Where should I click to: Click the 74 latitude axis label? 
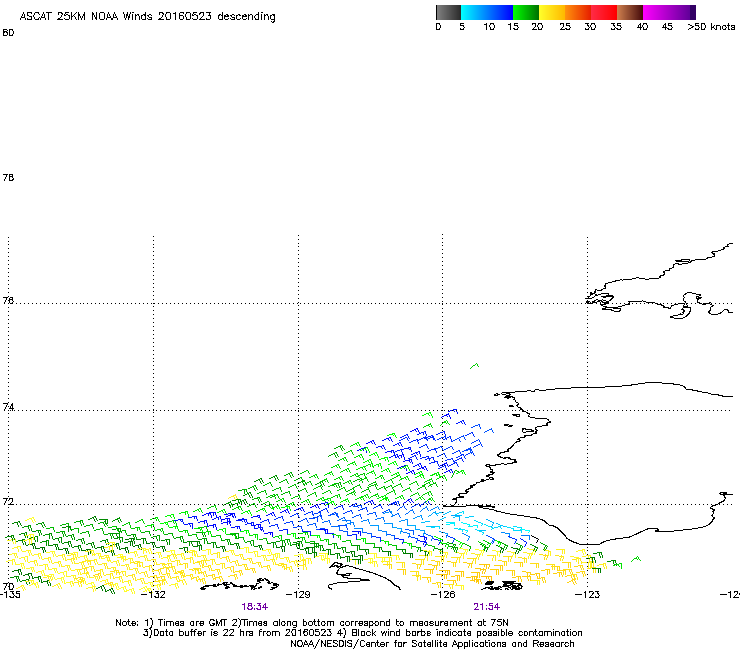pyautogui.click(x=8, y=407)
